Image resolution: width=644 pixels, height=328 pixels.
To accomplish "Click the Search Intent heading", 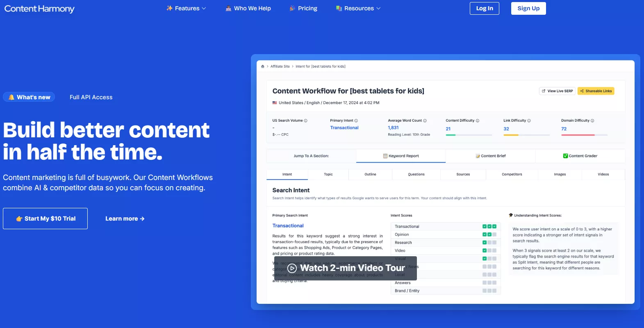I will (291, 190).
